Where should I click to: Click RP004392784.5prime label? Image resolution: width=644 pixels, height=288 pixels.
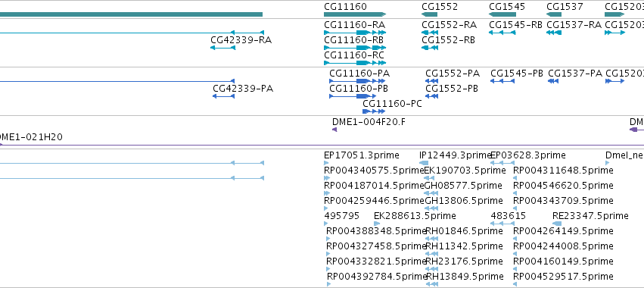[377, 277]
